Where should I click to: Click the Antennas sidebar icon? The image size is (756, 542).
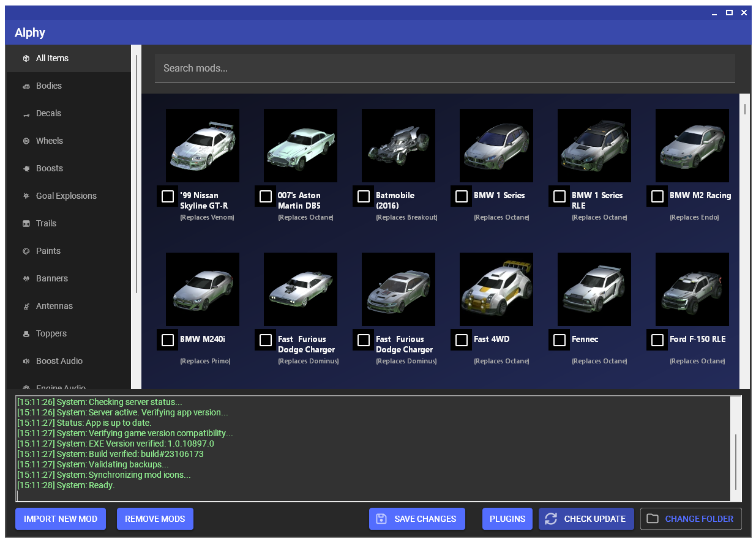point(26,306)
